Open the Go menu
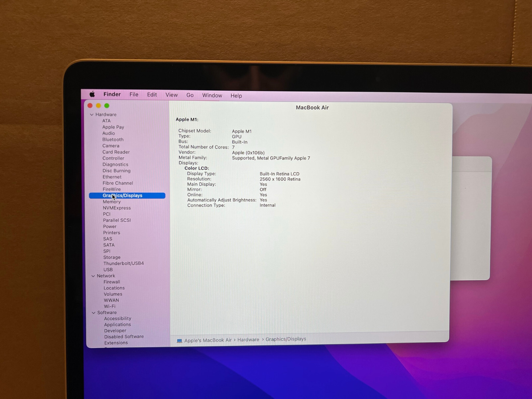532x399 pixels. click(190, 95)
